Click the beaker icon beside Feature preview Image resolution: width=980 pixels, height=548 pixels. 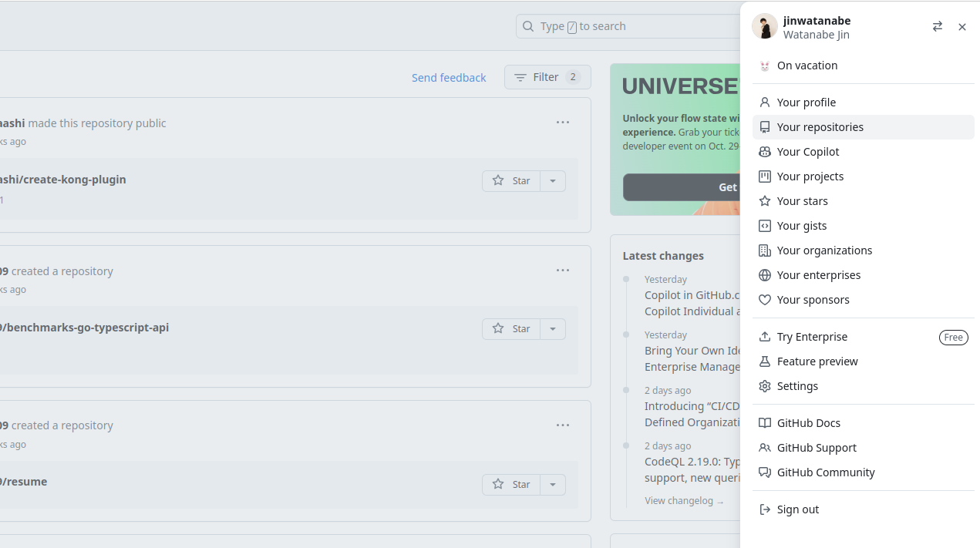tap(765, 361)
